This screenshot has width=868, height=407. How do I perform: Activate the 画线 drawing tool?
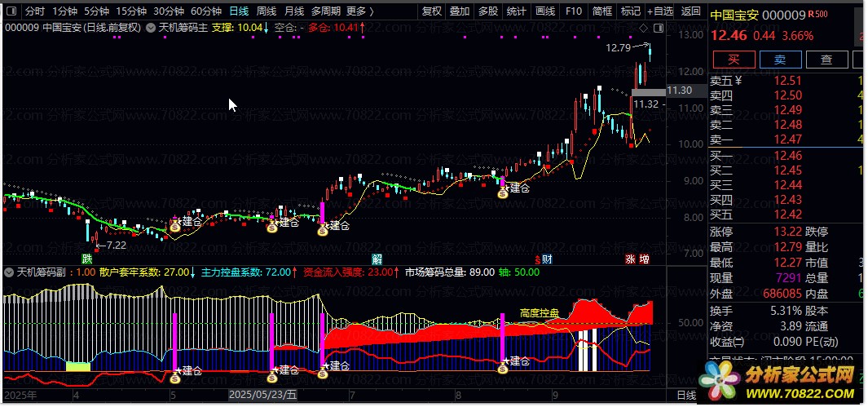pos(545,11)
